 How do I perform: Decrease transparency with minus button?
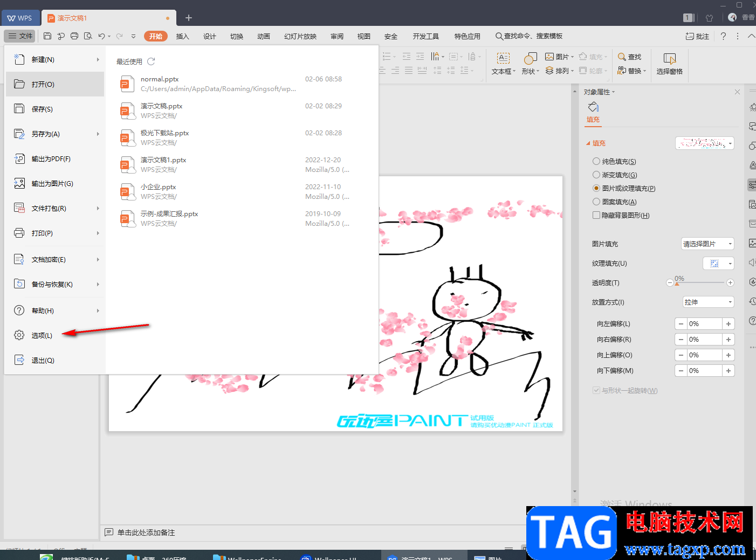pos(670,283)
